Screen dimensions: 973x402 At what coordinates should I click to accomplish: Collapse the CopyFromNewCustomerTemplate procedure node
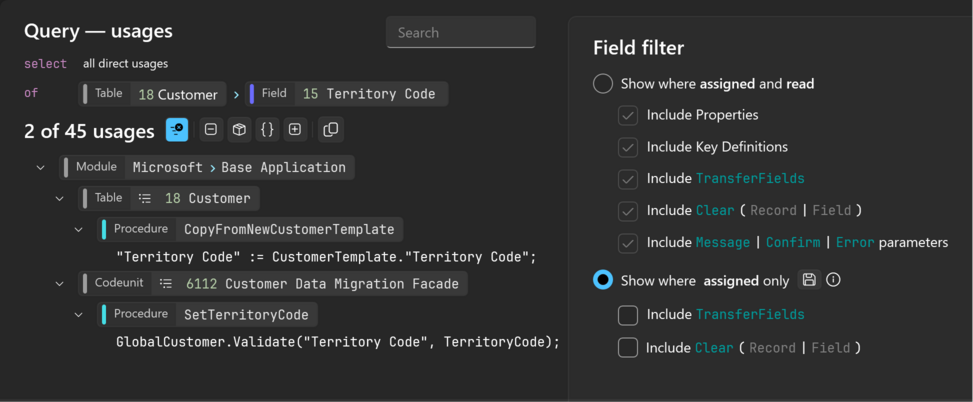(x=79, y=230)
